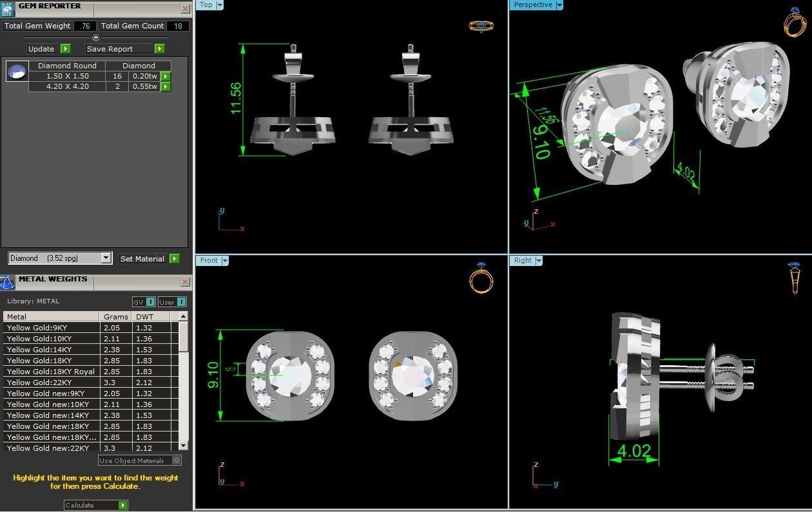The height and width of the screenshot is (512, 812).
Task: Click the Update button
Action: [x=43, y=48]
